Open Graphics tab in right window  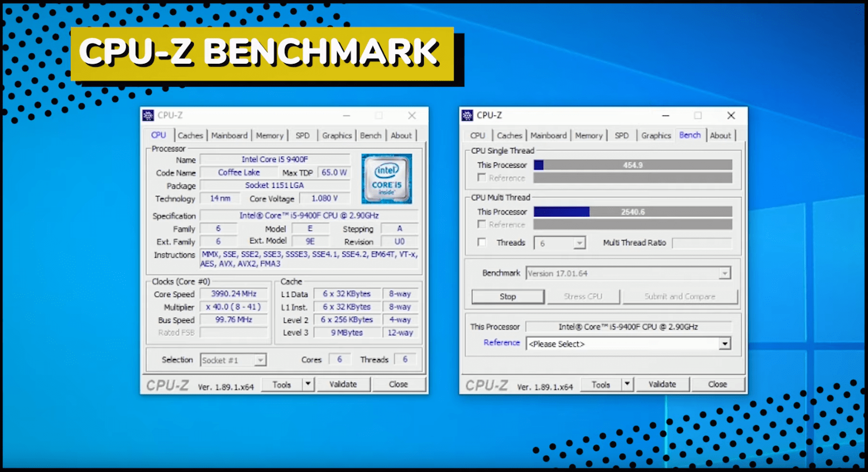[x=656, y=136]
